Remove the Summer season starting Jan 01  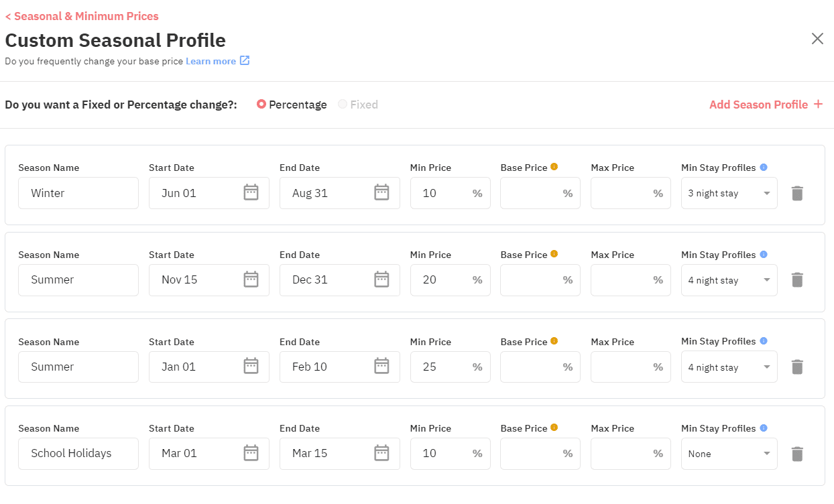797,367
